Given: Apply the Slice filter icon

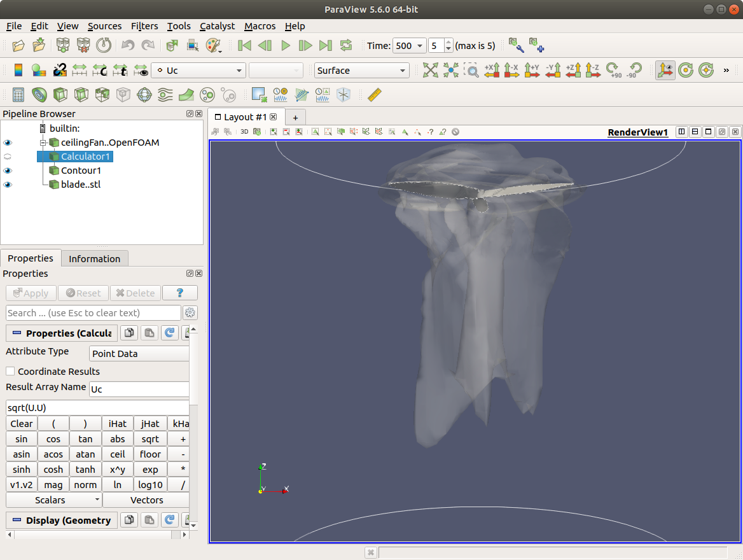Looking at the screenshot, I should point(81,95).
